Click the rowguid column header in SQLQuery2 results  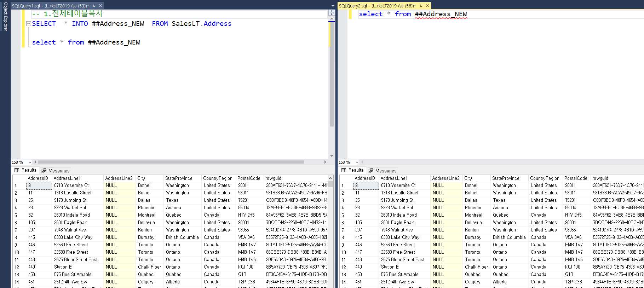(x=617, y=178)
